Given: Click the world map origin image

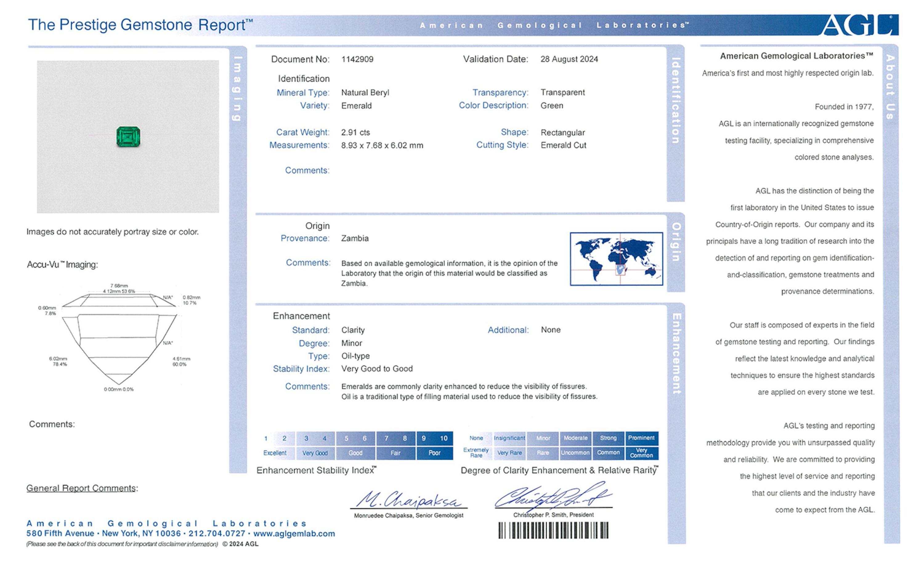Looking at the screenshot, I should (x=616, y=259).
